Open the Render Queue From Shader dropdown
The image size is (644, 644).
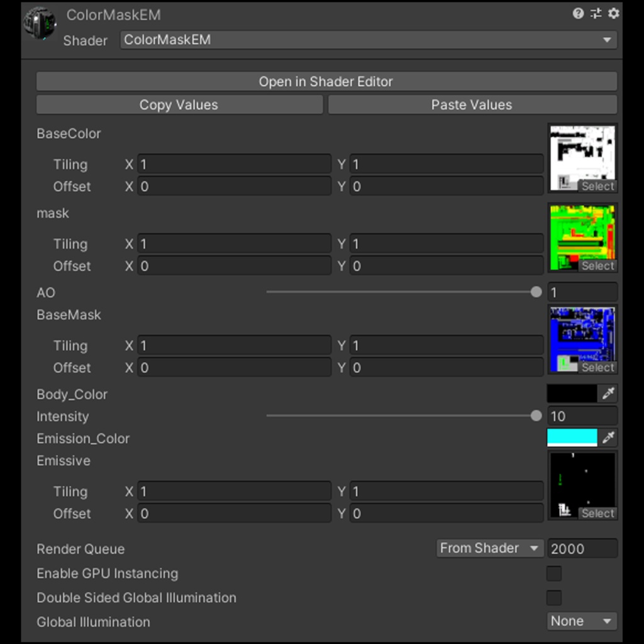coord(490,548)
